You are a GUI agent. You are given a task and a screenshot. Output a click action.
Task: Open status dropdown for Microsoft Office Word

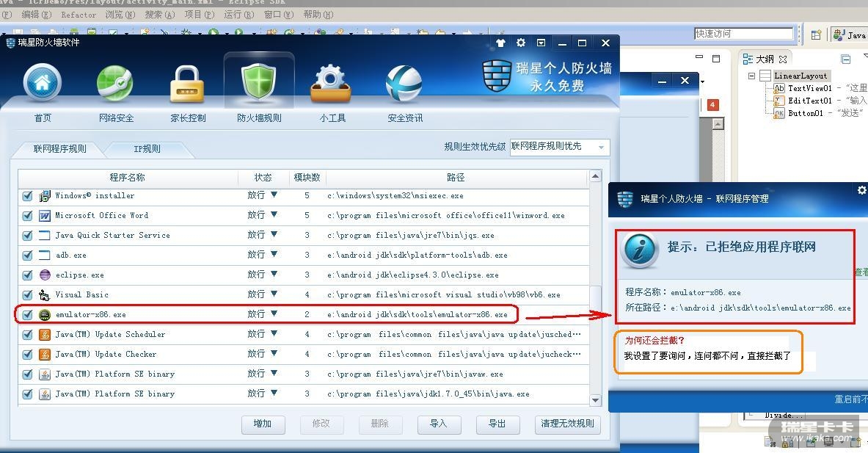pos(274,215)
